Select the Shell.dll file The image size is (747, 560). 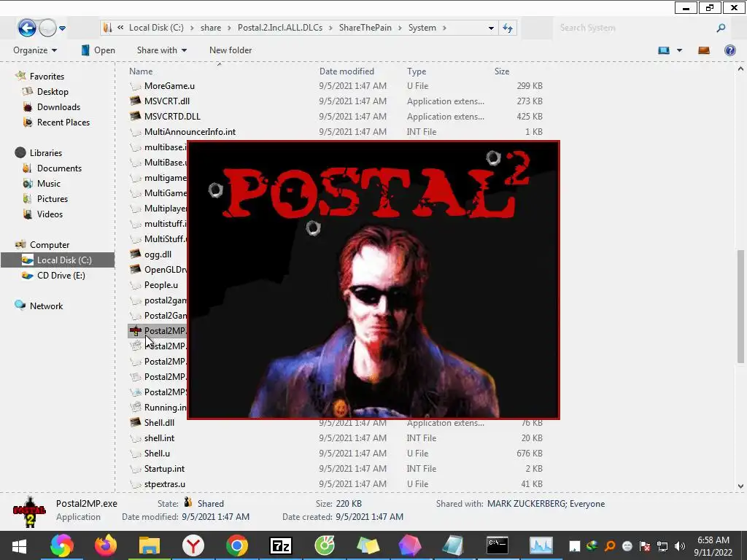(159, 422)
